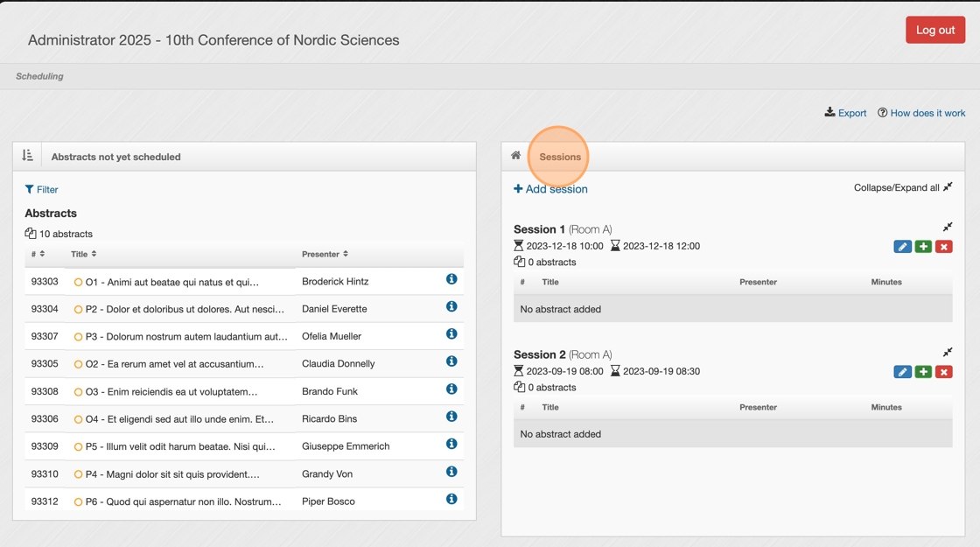Collapse Session 2 using its arrows icon
This screenshot has width=980, height=547.
coord(947,353)
